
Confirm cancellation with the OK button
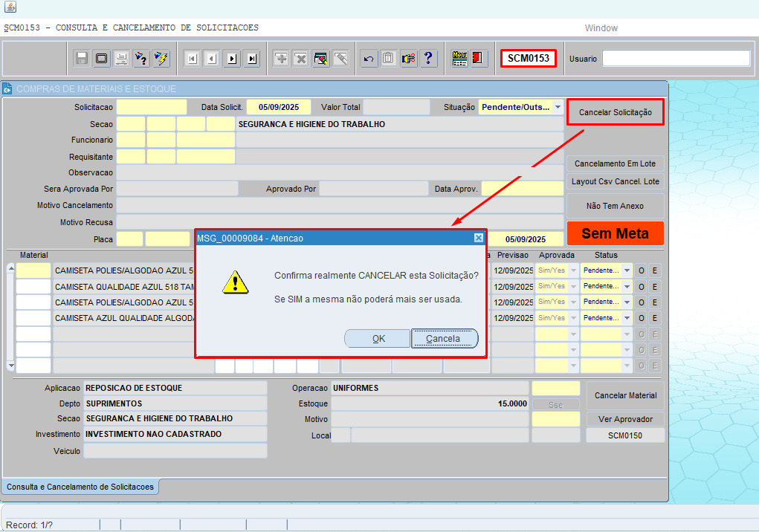[x=378, y=339]
